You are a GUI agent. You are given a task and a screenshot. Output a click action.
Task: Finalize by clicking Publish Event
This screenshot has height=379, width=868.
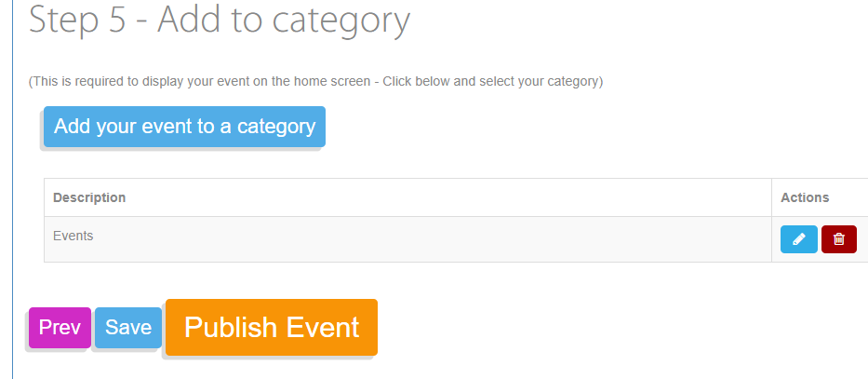(272, 328)
